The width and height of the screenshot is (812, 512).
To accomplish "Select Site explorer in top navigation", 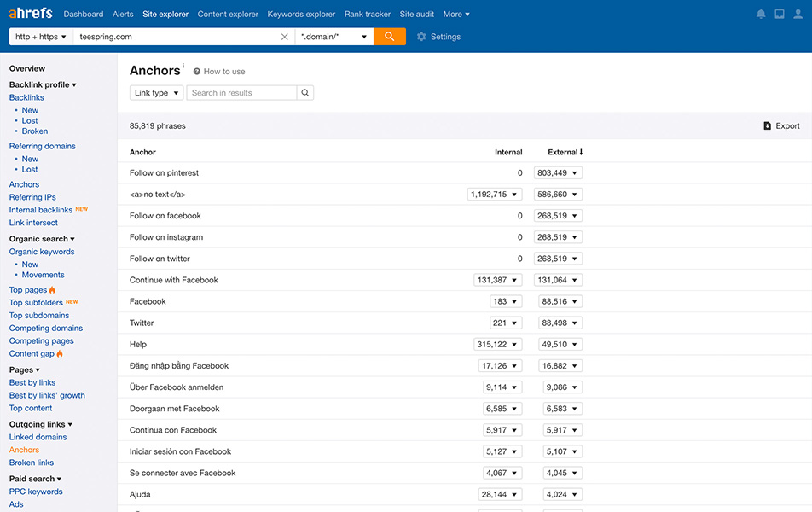I will click(x=165, y=14).
